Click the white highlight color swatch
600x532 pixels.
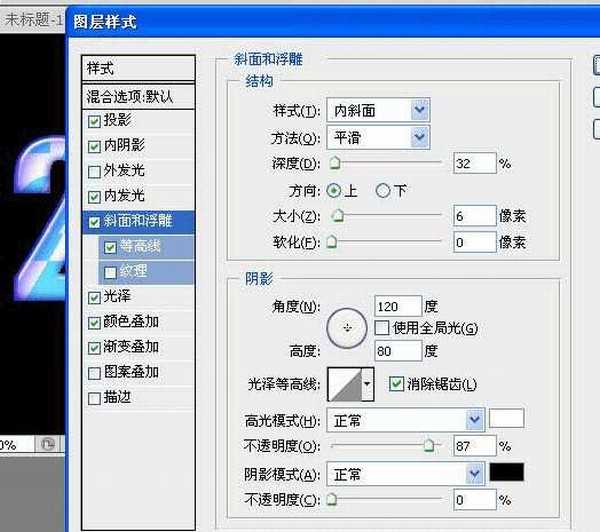[507, 418]
